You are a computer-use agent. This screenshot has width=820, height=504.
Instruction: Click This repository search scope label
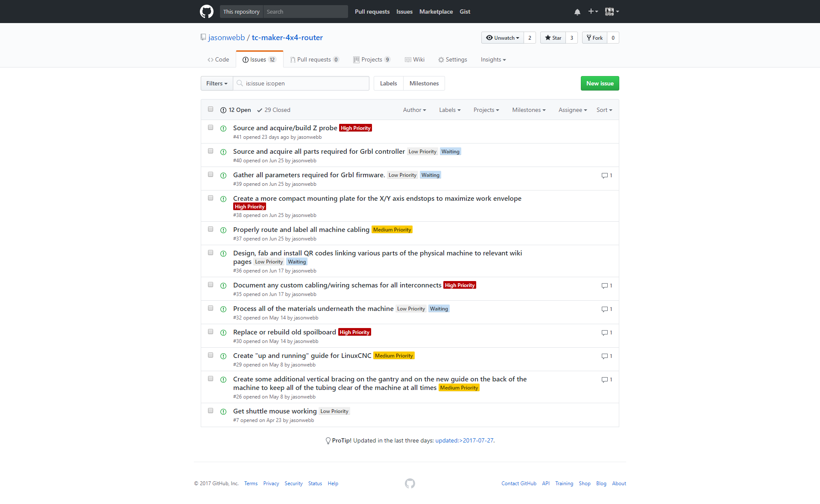coord(241,12)
